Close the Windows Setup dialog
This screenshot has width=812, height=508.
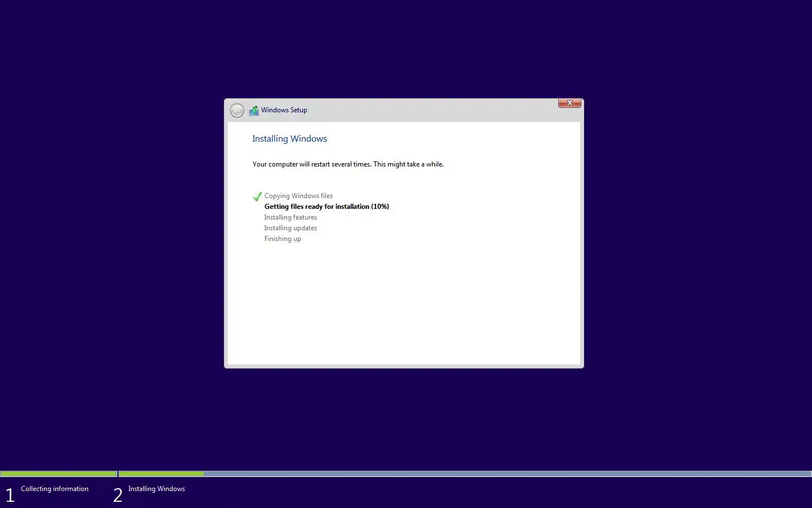pyautogui.click(x=570, y=103)
